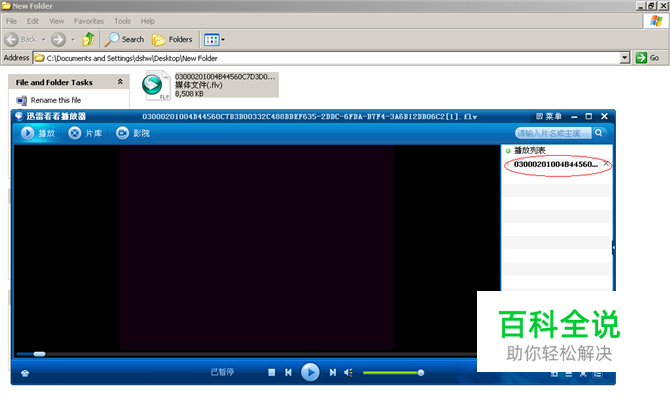Maximize the Xunlei player window
This screenshot has width=670, height=397.
click(589, 116)
